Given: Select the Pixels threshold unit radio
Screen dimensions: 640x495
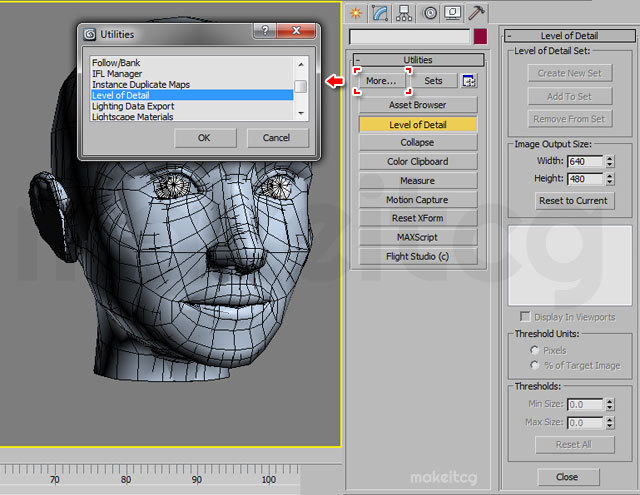Looking at the screenshot, I should pyautogui.click(x=535, y=351).
